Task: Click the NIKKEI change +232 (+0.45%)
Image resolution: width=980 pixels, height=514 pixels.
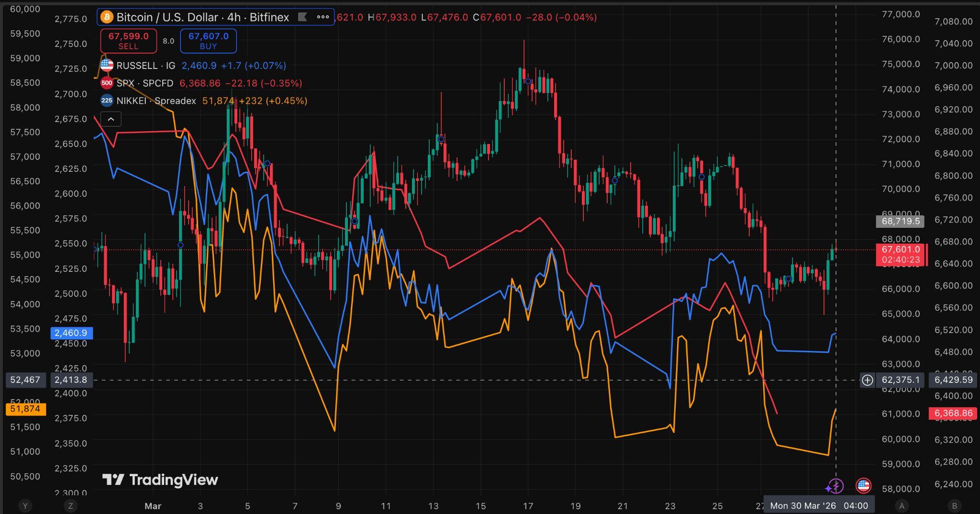Action: pos(273,101)
